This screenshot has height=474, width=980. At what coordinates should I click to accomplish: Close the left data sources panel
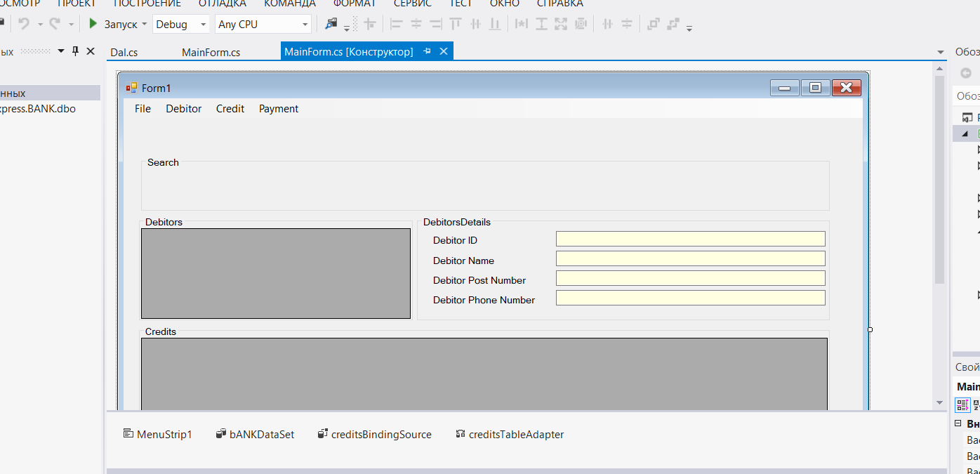click(x=91, y=51)
